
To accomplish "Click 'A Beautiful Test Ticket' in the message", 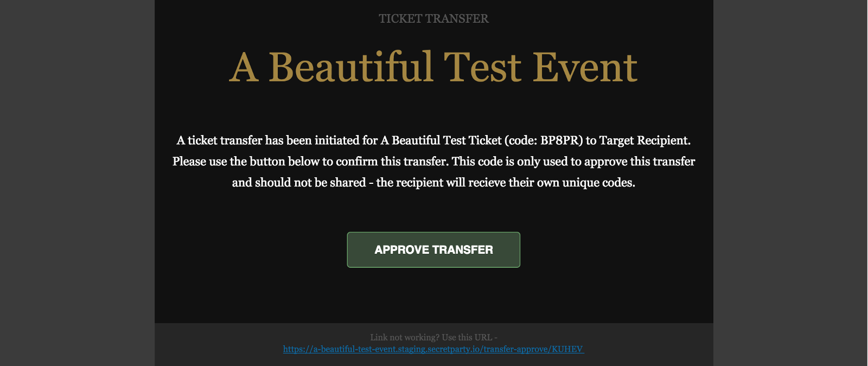I will [441, 140].
